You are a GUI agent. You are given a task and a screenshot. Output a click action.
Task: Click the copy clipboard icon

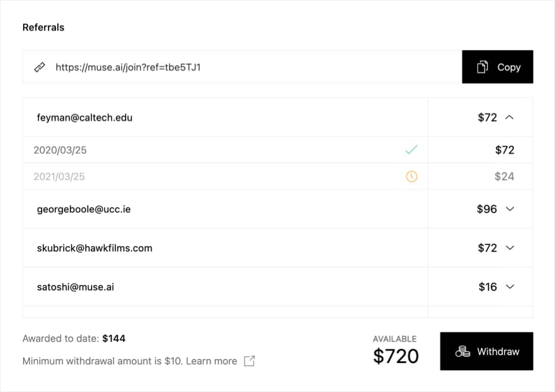483,67
